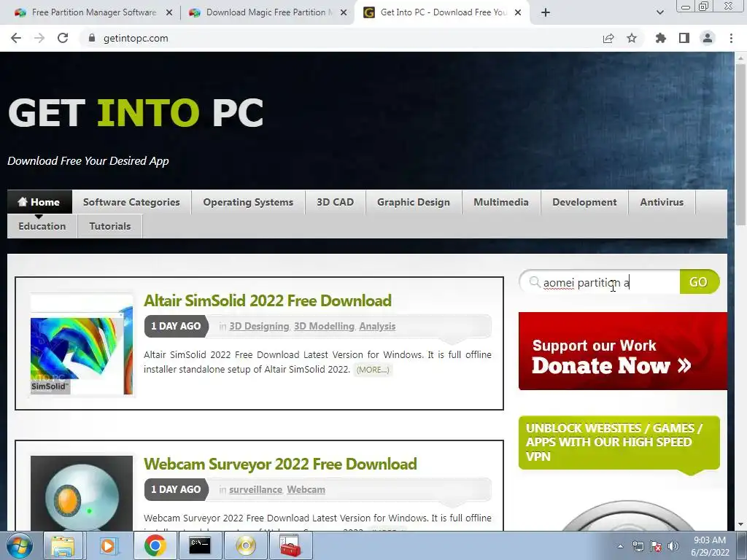Click the Action Center flag icon
747x560 pixels.
[x=656, y=547]
